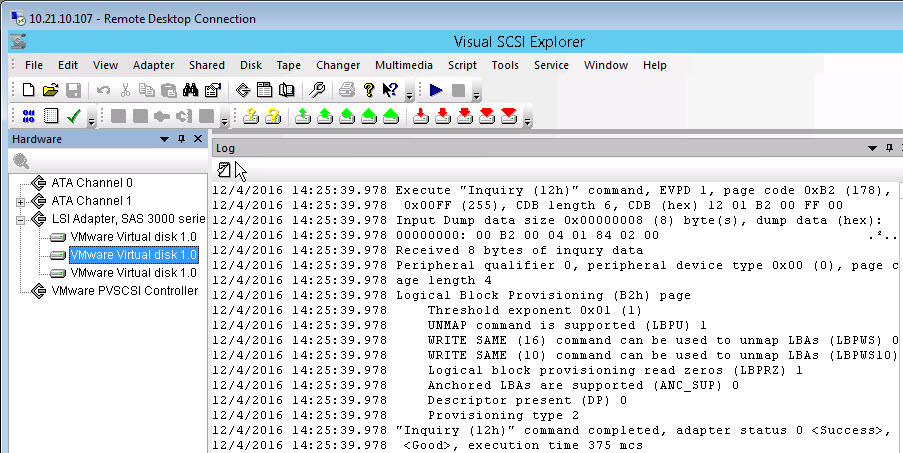The width and height of the screenshot is (903, 453).
Task: Click the first green up-arrow drive icon
Action: click(x=303, y=116)
